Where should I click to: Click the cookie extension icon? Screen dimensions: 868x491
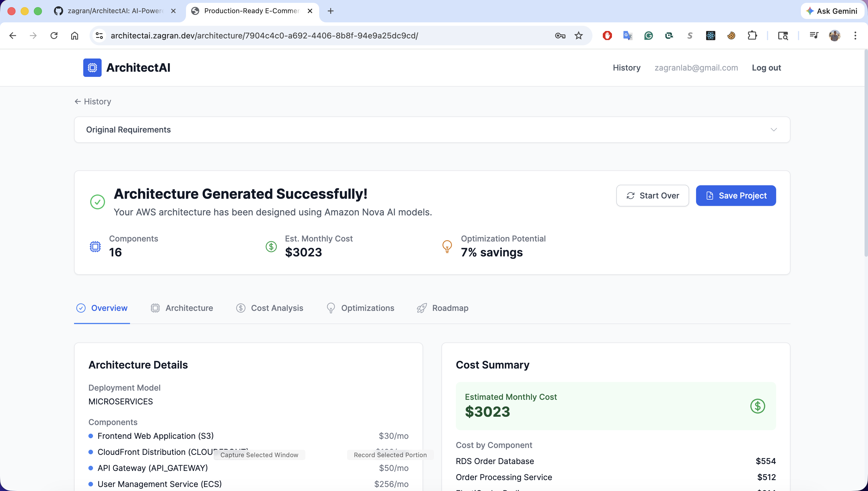731,36
